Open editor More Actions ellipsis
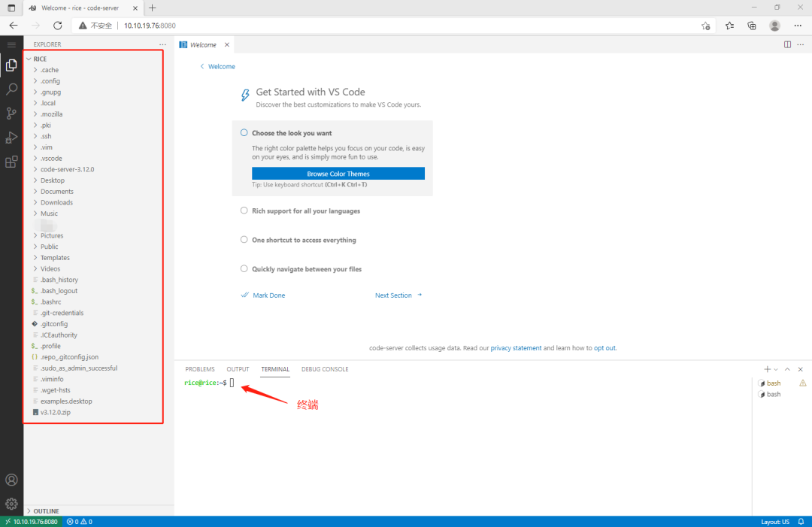The image size is (812, 527). 801,44
